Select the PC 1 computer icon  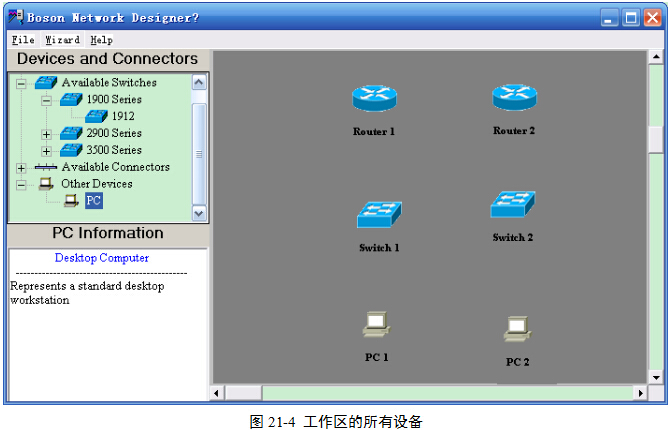pos(376,324)
